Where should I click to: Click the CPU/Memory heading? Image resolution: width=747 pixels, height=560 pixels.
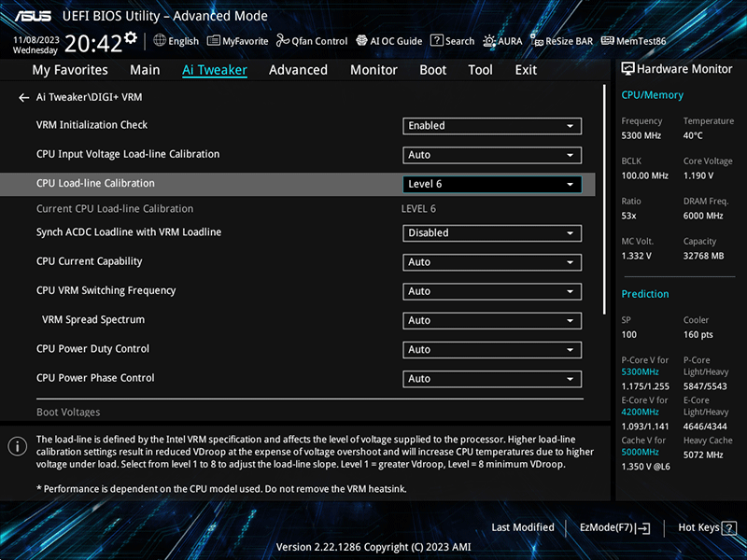tap(652, 95)
